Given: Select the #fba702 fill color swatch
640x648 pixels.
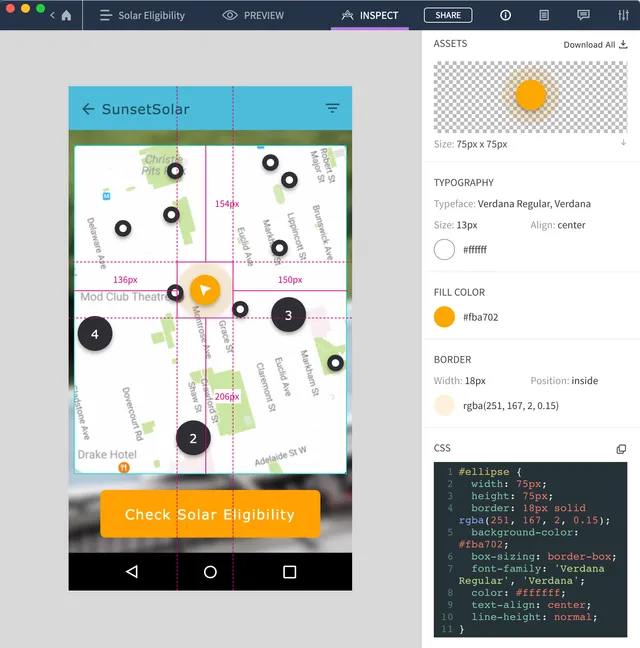Looking at the screenshot, I should 445,317.
